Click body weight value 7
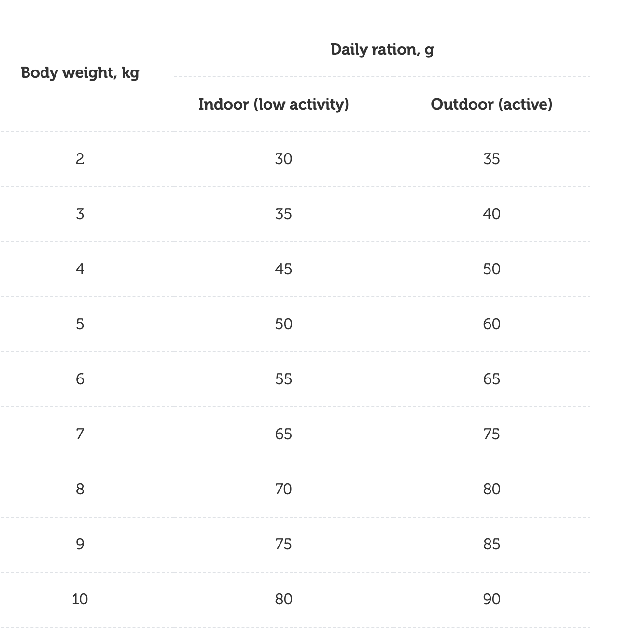This screenshot has height=644, width=644. [x=80, y=434]
